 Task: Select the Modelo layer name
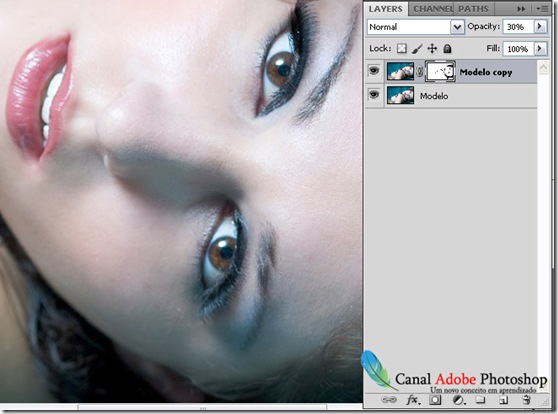(x=434, y=96)
